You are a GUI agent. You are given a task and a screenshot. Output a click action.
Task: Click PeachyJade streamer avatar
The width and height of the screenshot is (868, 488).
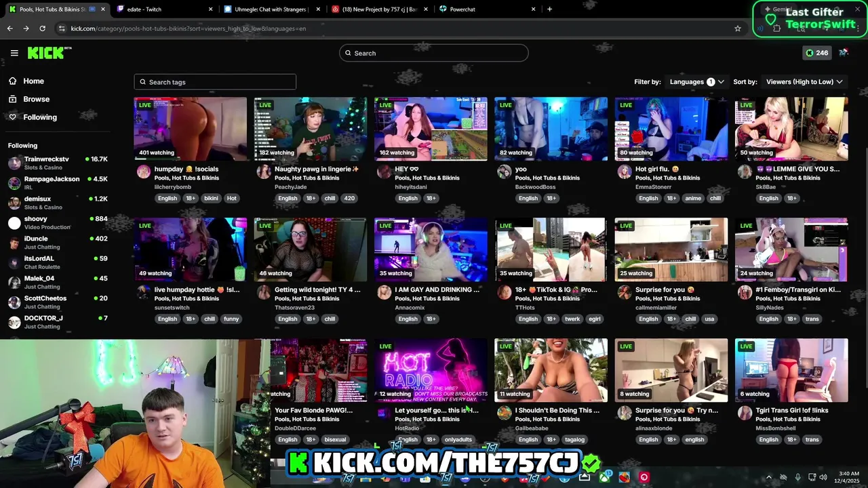click(x=264, y=171)
